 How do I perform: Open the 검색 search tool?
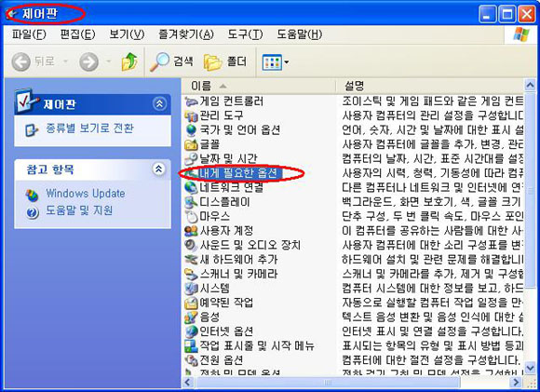(x=171, y=62)
